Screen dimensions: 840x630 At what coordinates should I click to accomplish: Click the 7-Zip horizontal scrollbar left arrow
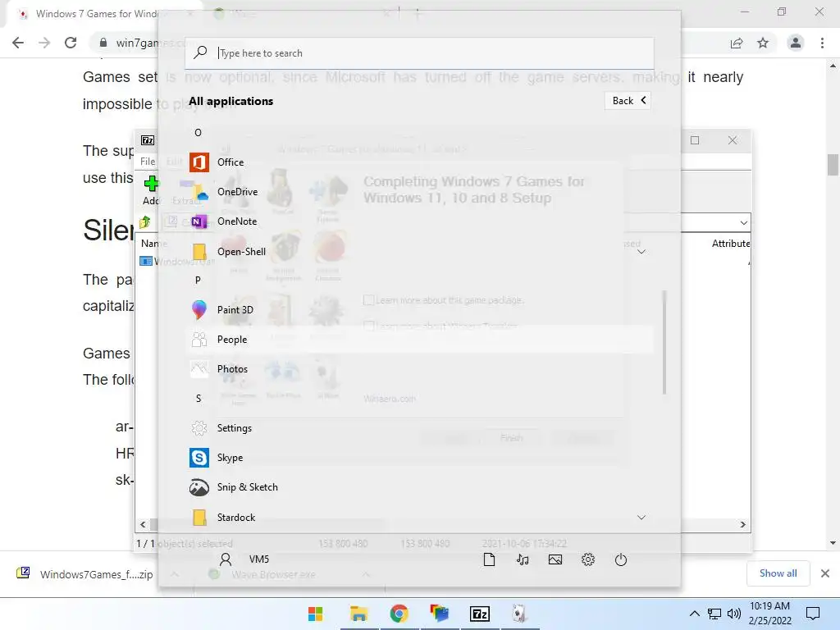(x=143, y=524)
